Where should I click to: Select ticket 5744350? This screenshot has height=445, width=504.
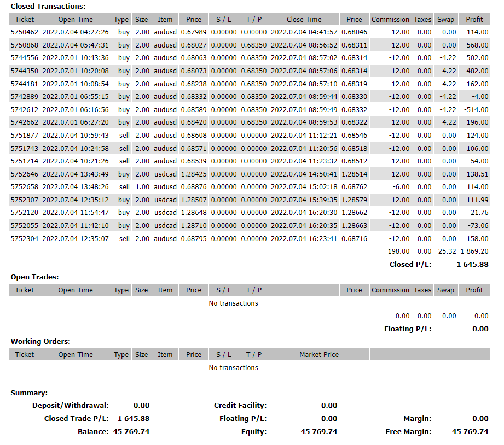point(25,71)
